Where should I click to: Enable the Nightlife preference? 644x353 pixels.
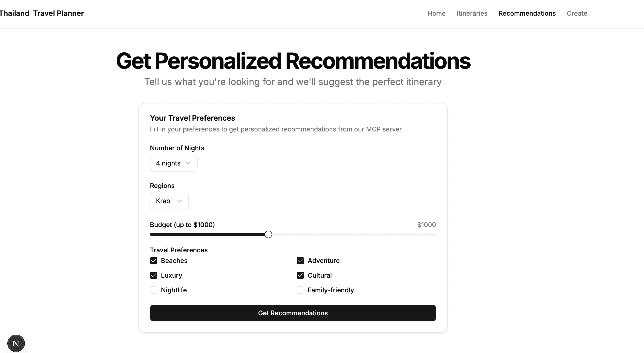154,290
